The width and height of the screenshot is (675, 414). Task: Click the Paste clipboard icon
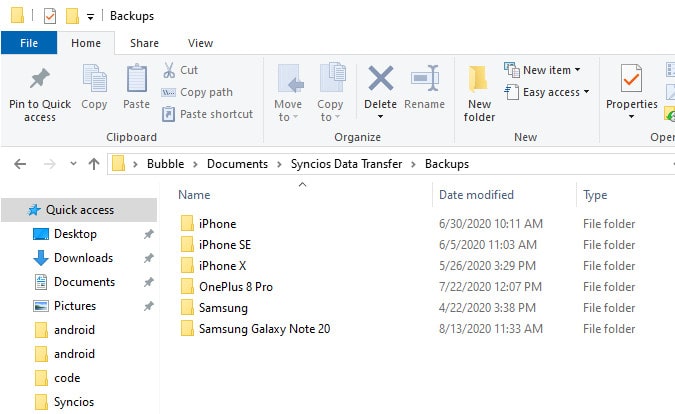point(136,78)
